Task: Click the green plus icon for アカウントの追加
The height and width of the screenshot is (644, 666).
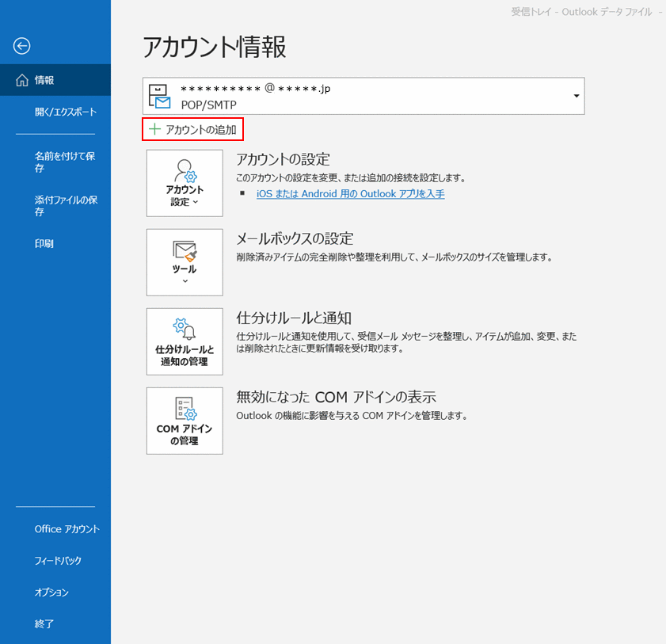Action: click(154, 129)
